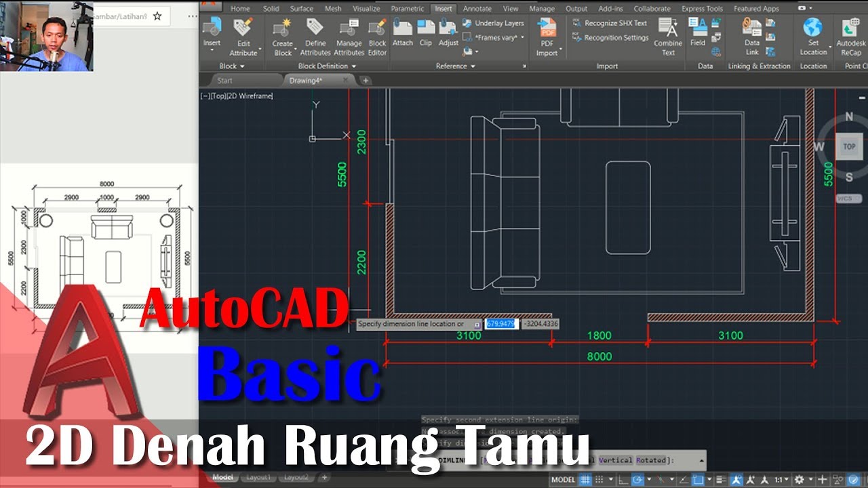Click the Reference panel dialog launcher arrow
The width and height of the screenshot is (868, 488).
524,66
